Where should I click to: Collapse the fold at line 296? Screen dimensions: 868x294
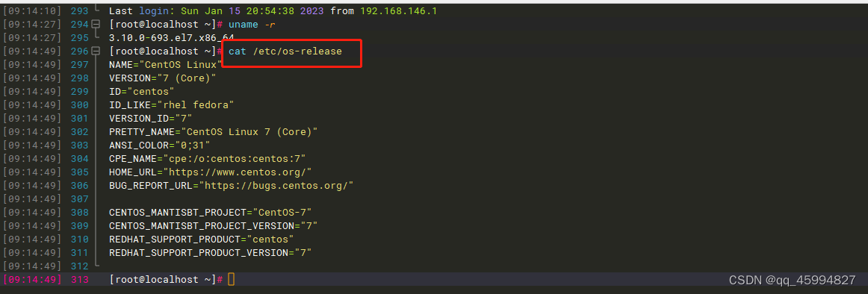96,51
